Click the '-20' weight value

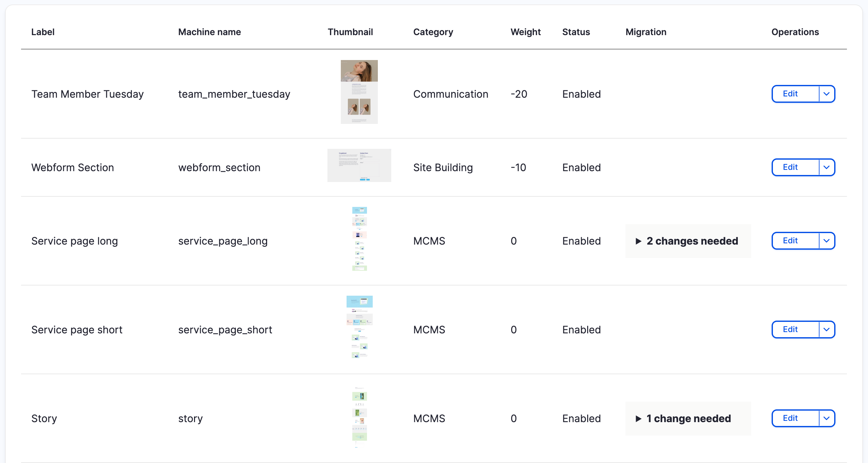519,94
